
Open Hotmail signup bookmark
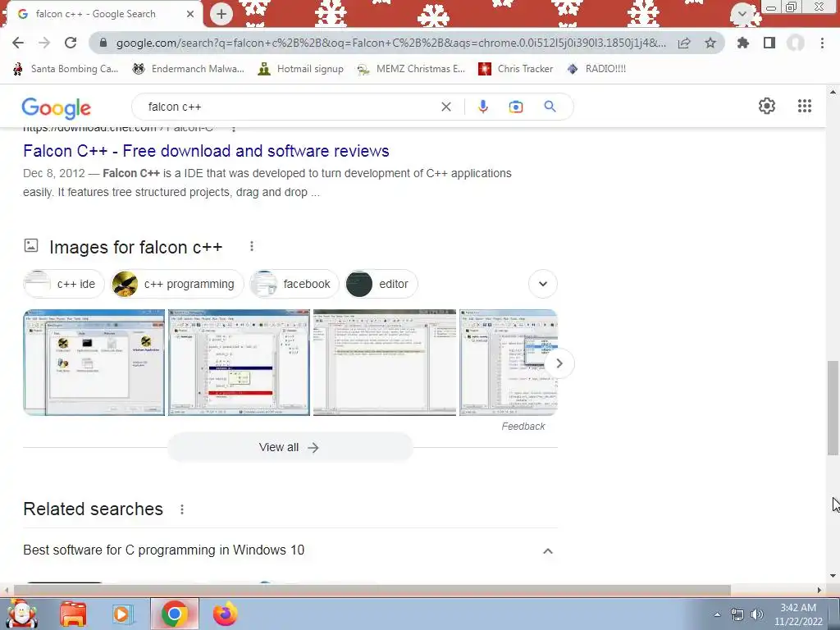coord(300,69)
